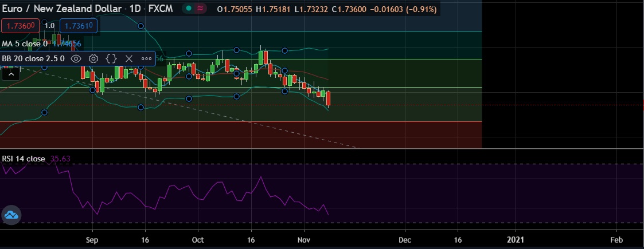
Task: Click the red approximate-data icon
Action: 201,8
